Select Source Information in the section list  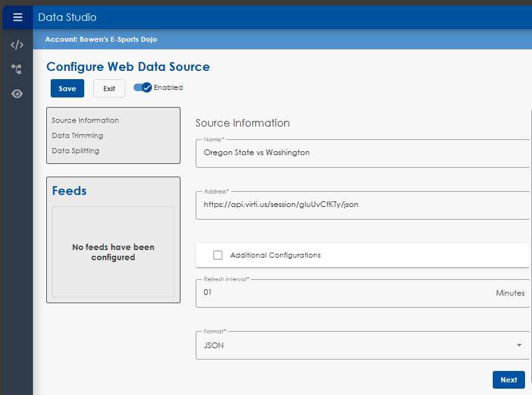[85, 120]
